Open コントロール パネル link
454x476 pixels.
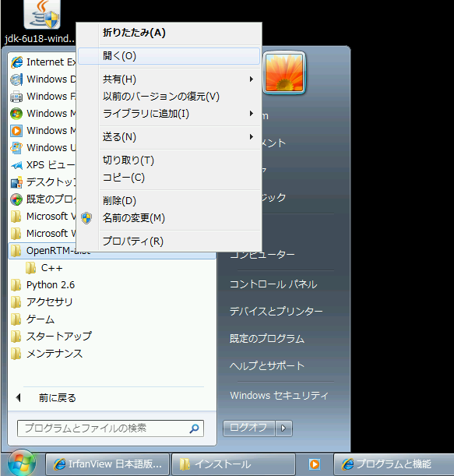pos(273,284)
